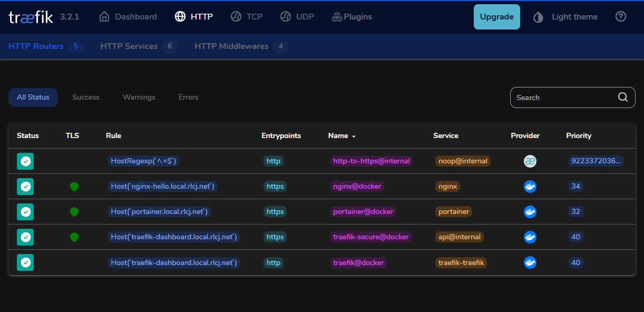Screen dimensions: 644x312
Task: Click the green TLS shield on portainer router row
Action: tap(74, 211)
